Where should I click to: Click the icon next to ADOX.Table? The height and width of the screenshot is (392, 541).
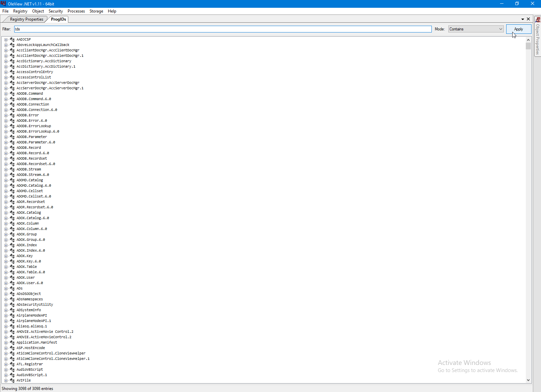(12, 267)
